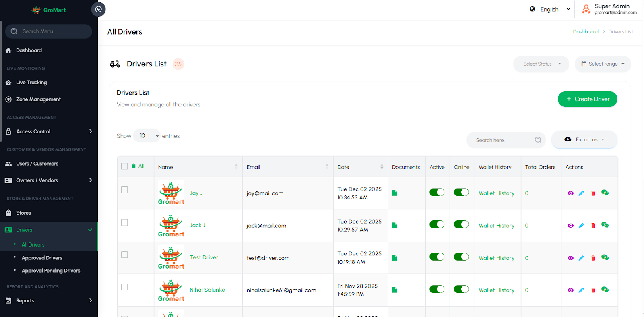644x317 pixels.
Task: Open chat icon for Nihal Salunke
Action: point(605,290)
